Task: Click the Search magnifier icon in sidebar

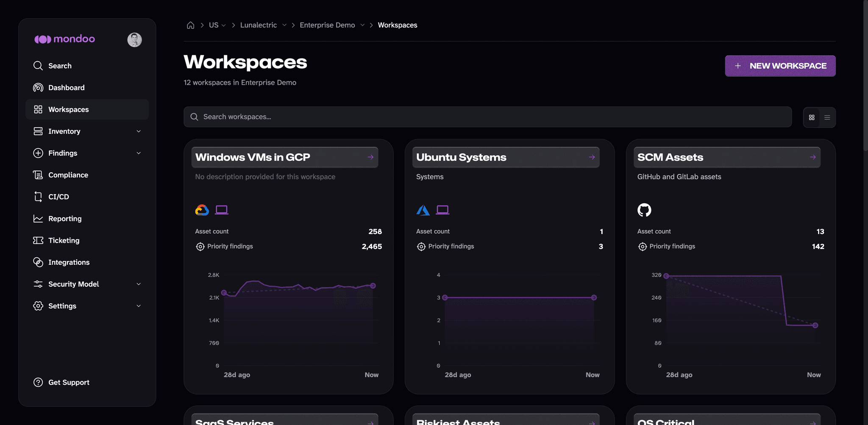Action: click(x=38, y=66)
